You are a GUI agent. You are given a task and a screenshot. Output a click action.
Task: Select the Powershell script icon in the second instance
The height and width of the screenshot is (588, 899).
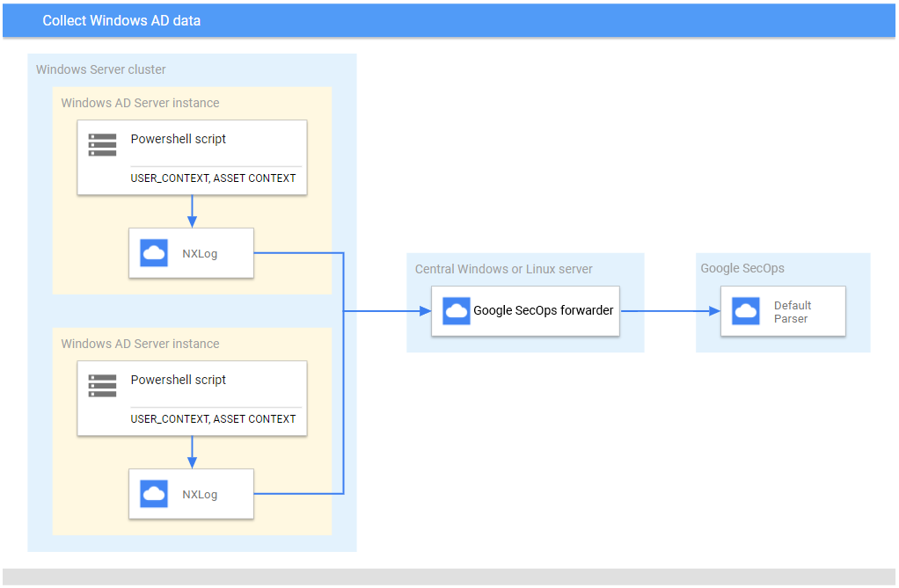click(101, 385)
